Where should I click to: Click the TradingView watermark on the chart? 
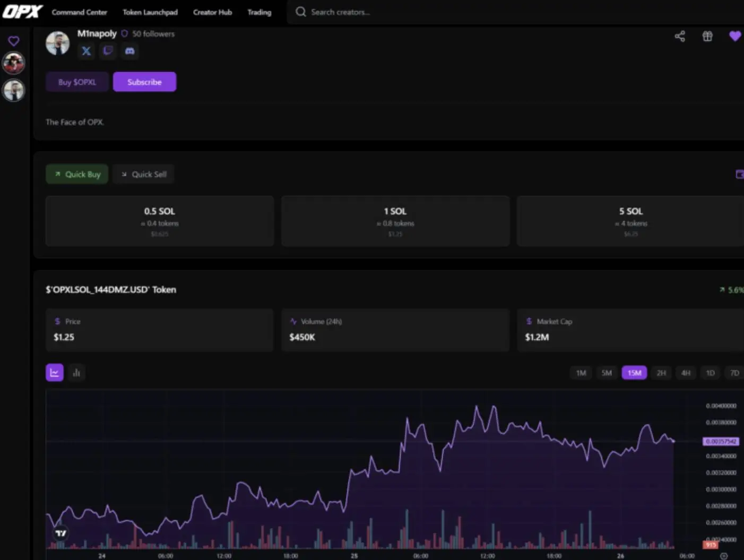coord(60,533)
